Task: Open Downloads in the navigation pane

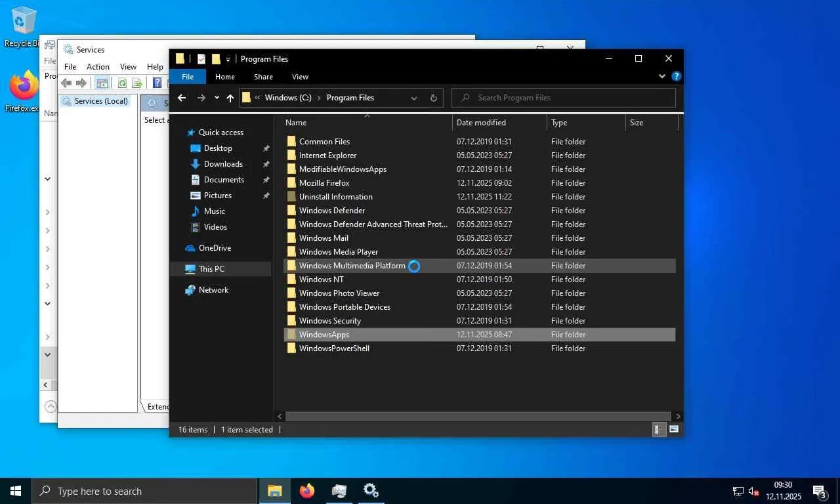Action: [x=223, y=164]
